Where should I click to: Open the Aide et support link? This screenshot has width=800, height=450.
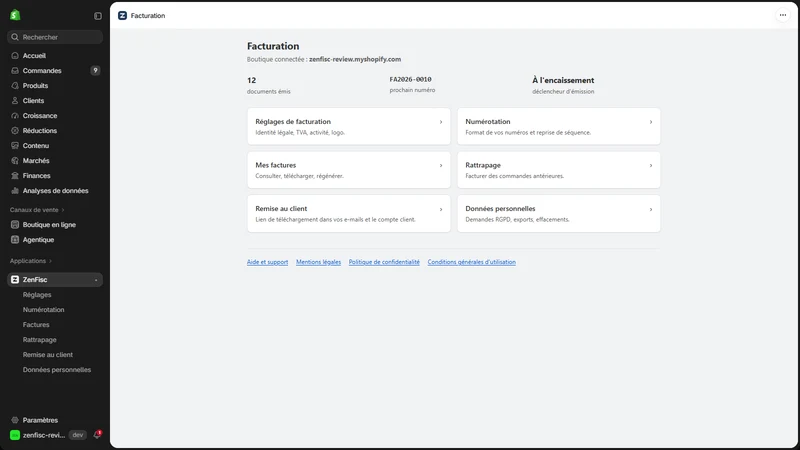267,262
